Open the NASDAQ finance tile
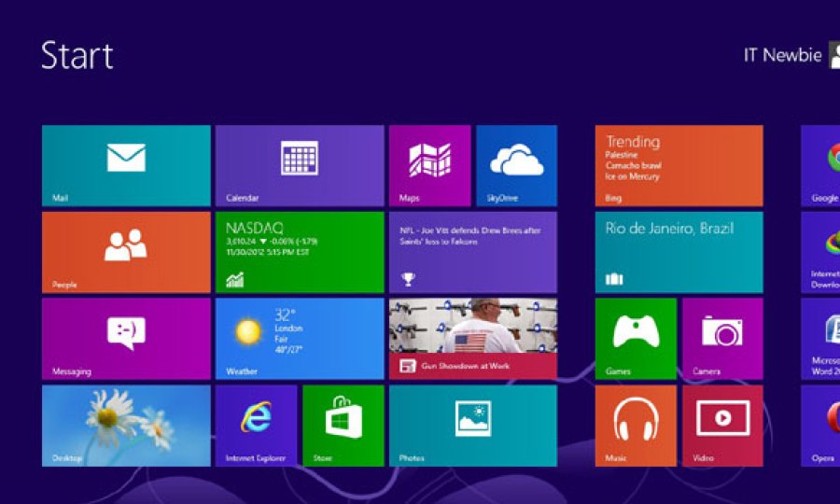The height and width of the screenshot is (504, 840). coord(300,252)
